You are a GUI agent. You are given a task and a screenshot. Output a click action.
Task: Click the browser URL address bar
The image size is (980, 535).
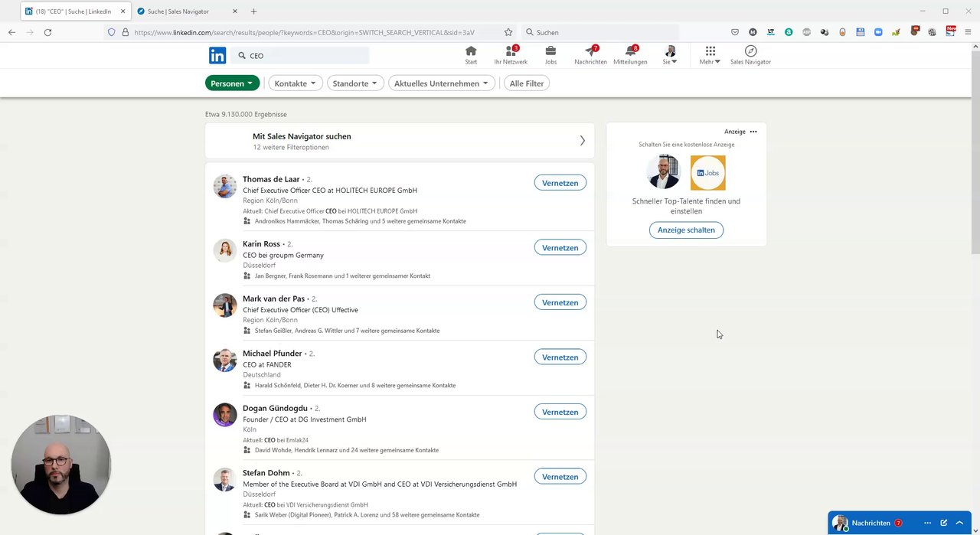310,32
